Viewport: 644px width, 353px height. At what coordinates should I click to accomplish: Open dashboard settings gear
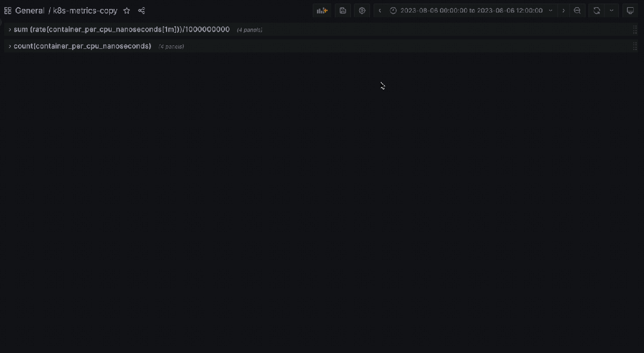(362, 11)
